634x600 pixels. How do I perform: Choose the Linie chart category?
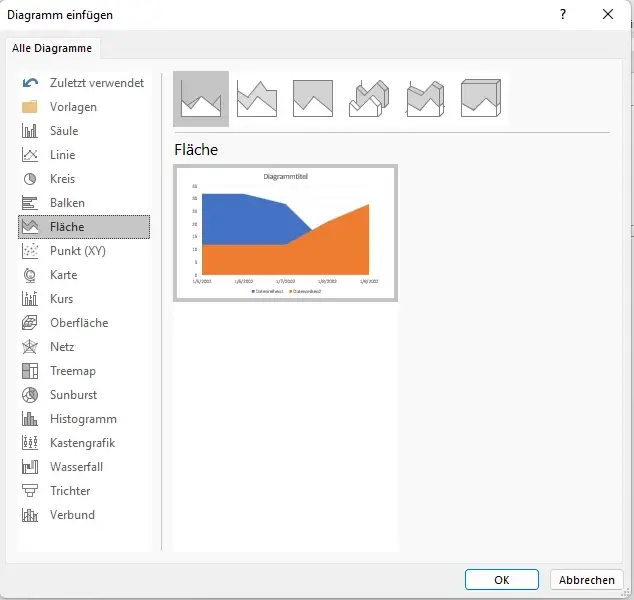(62, 155)
